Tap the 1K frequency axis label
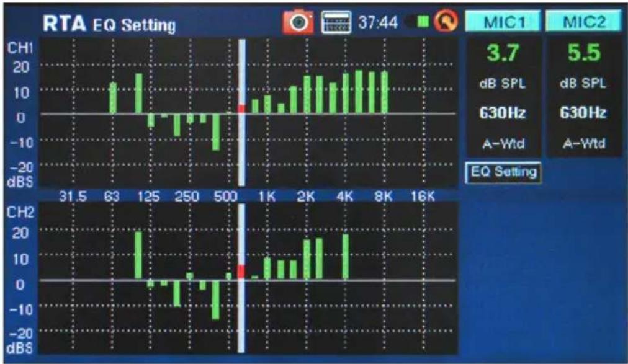Viewport: 628px width, 364px height. pyautogui.click(x=267, y=197)
